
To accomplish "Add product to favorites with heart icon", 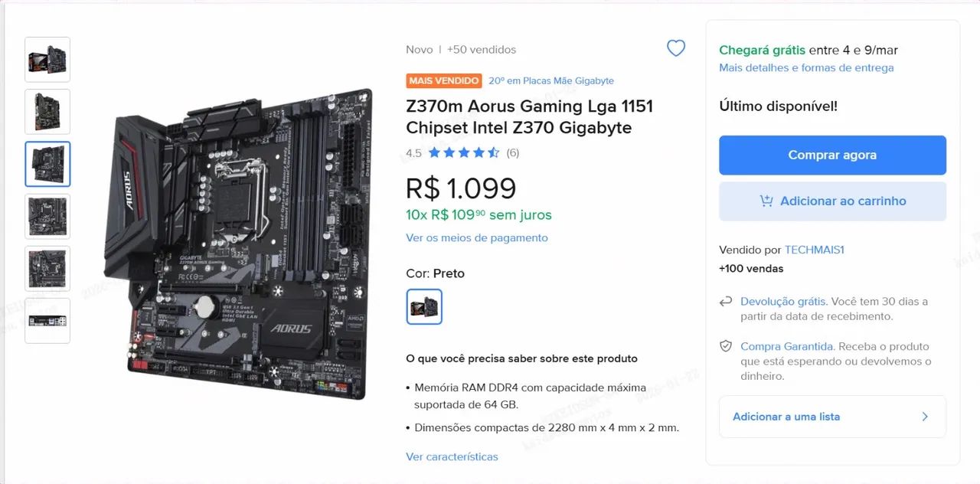I will coord(676,48).
